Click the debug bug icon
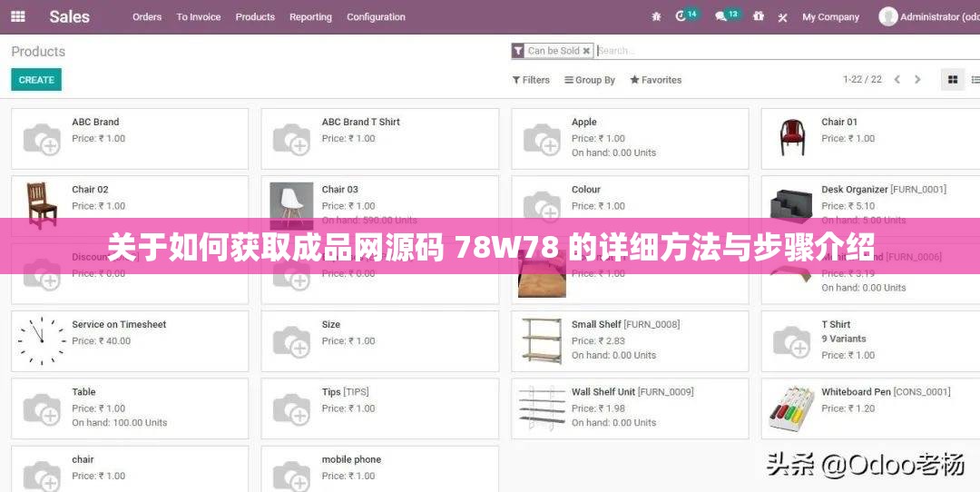This screenshot has height=492, width=980. (656, 17)
